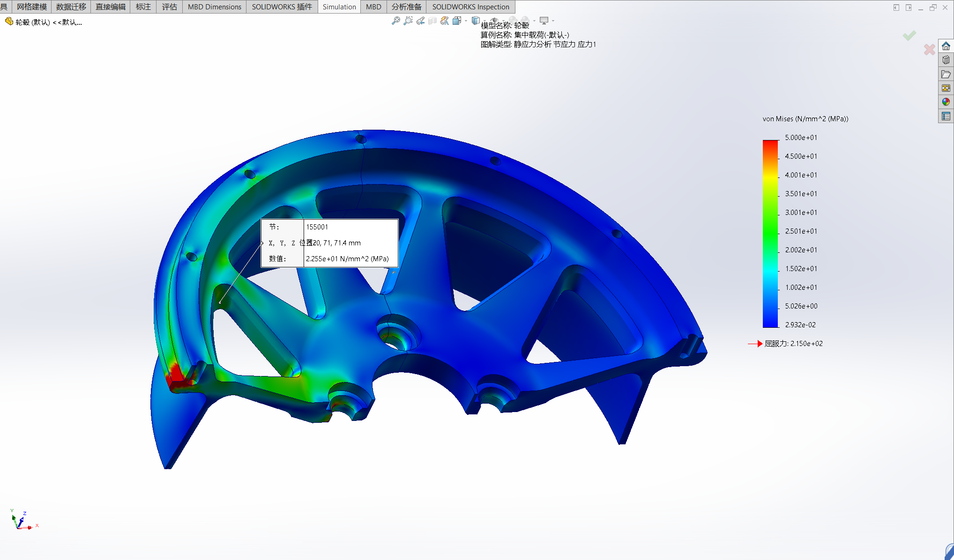Open the File Explorer folder pane
Viewport: 954px width, 560px height.
tap(946, 74)
